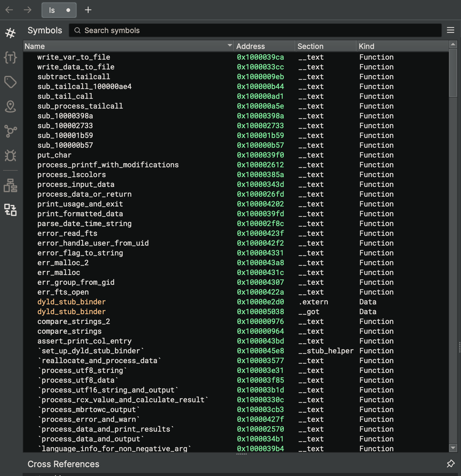The height and width of the screenshot is (476, 461).
Task: Click the search magnifier icon
Action: [x=77, y=30]
